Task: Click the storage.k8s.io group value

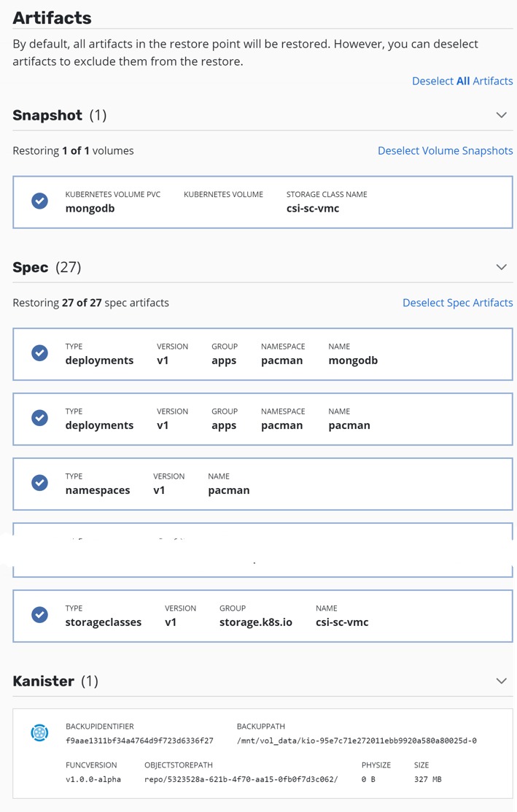Action: [256, 622]
